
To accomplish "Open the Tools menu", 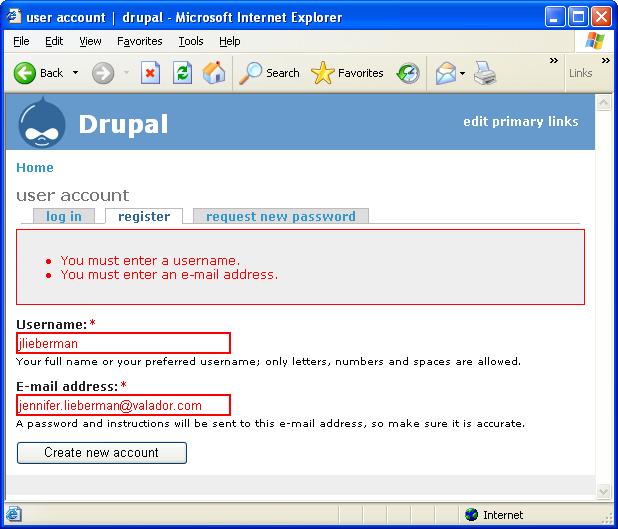I will (191, 41).
